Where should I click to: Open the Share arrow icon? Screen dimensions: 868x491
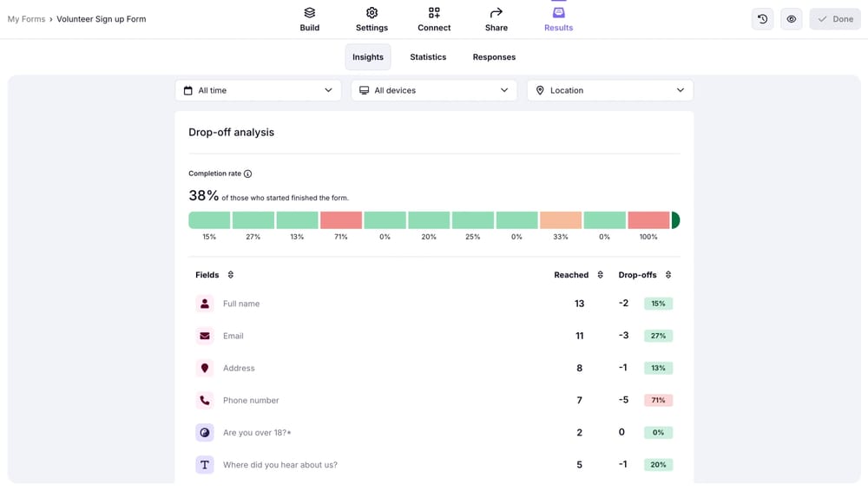pos(496,13)
